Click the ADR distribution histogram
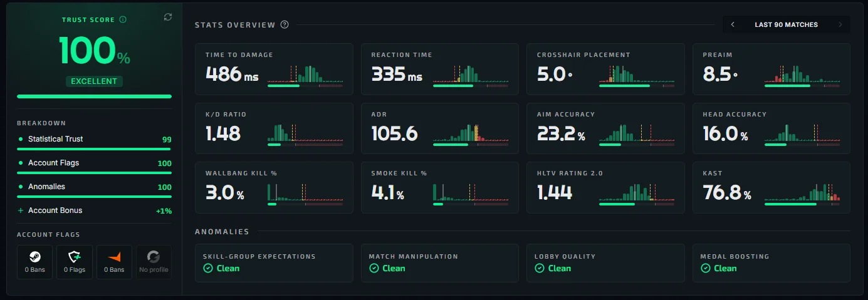This screenshot has width=868, height=300. coord(471,132)
